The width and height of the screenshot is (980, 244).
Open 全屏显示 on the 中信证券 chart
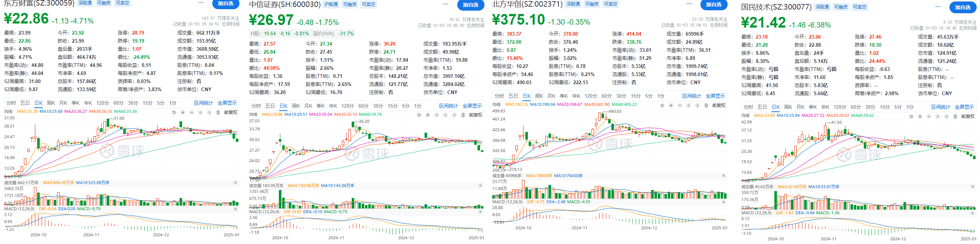(x=472, y=106)
